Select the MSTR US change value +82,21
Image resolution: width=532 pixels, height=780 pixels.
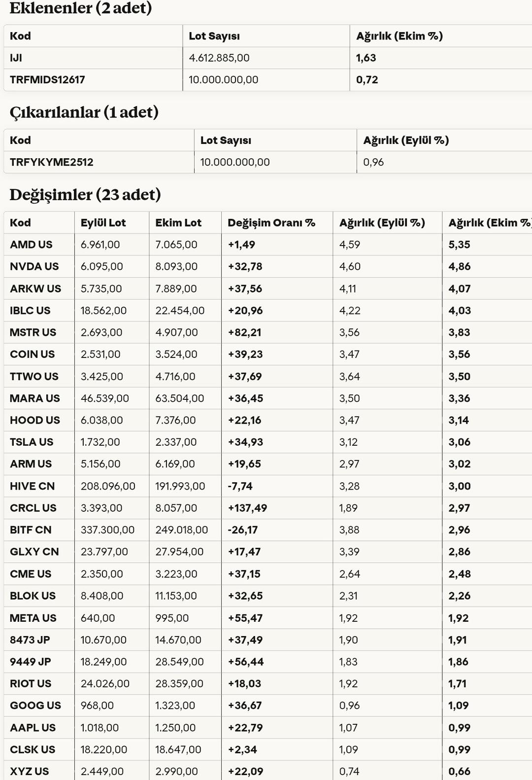(x=244, y=332)
